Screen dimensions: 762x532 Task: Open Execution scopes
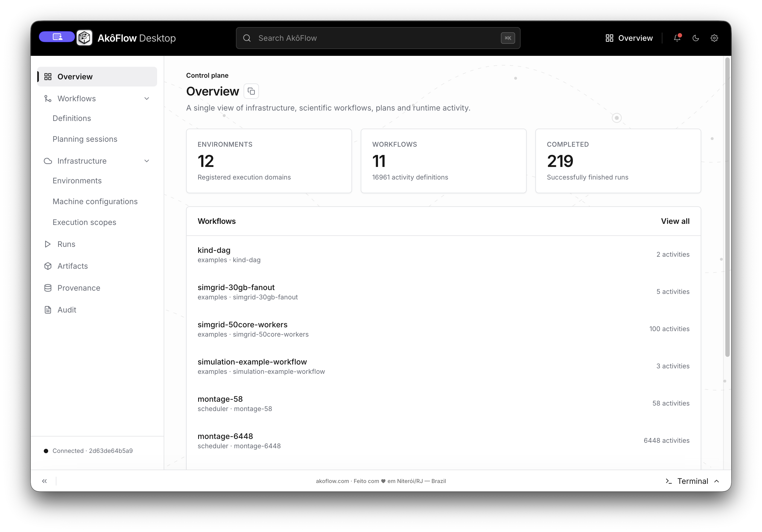coord(84,222)
